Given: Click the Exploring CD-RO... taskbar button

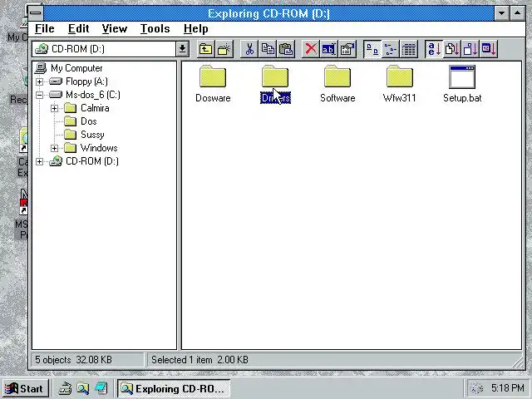Looking at the screenshot, I should coord(174,388).
